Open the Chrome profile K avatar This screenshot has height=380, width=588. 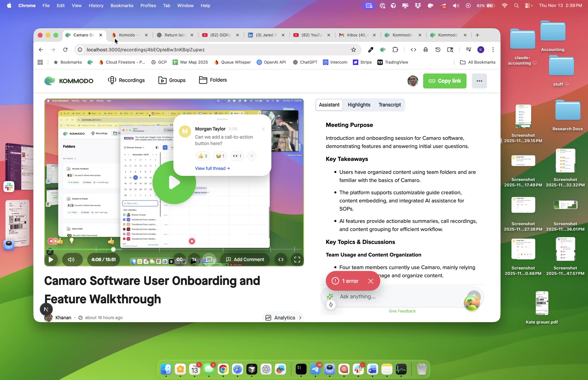click(x=481, y=50)
